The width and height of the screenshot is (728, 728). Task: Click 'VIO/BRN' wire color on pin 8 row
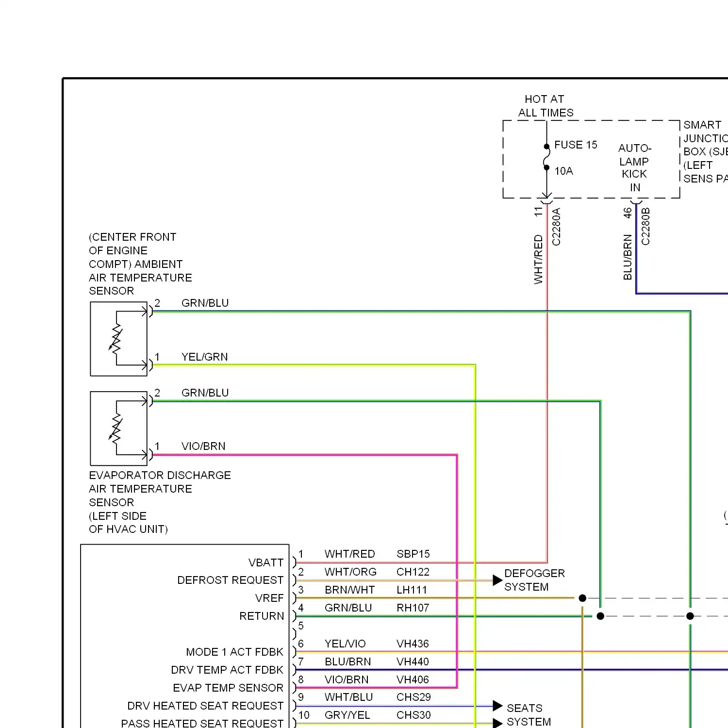(347, 679)
